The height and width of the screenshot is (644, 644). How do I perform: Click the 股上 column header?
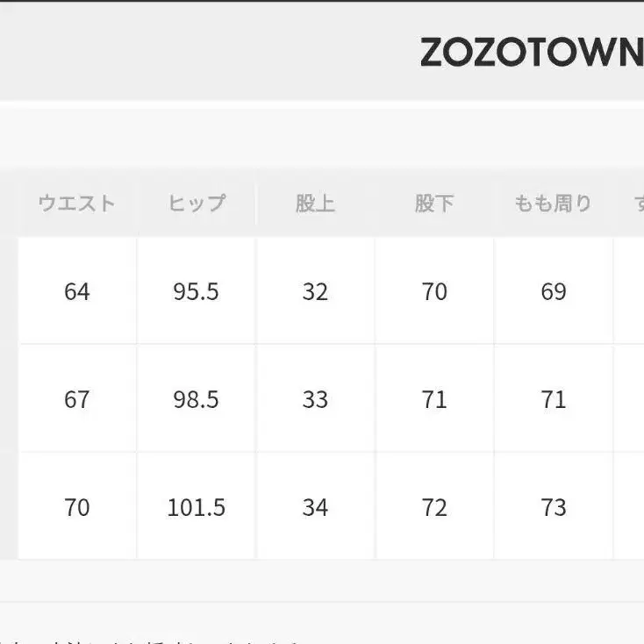point(315,204)
